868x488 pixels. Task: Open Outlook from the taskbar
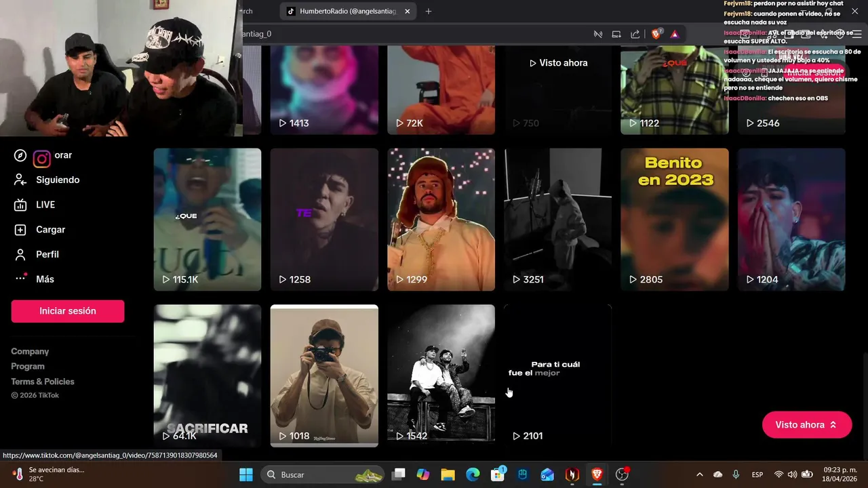click(547, 474)
